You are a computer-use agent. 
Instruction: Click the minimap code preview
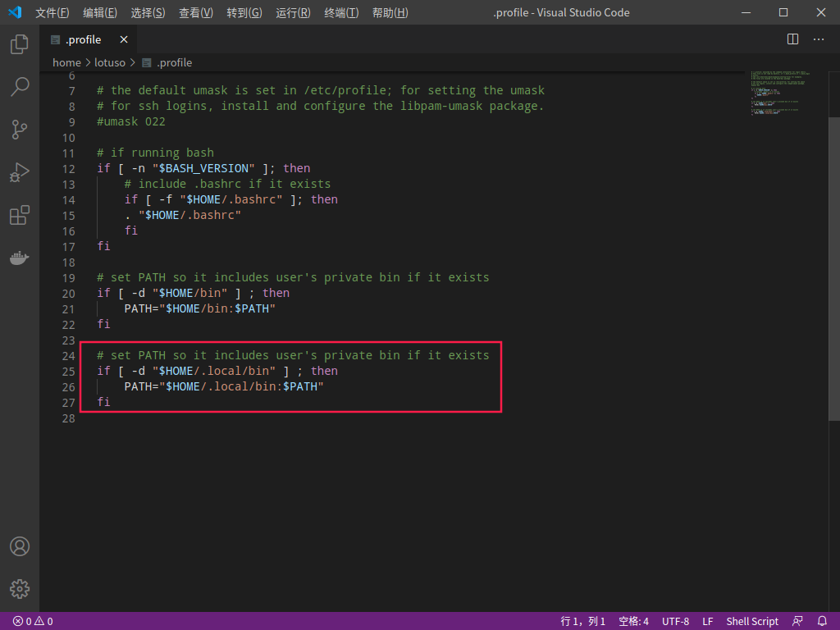tap(779, 93)
